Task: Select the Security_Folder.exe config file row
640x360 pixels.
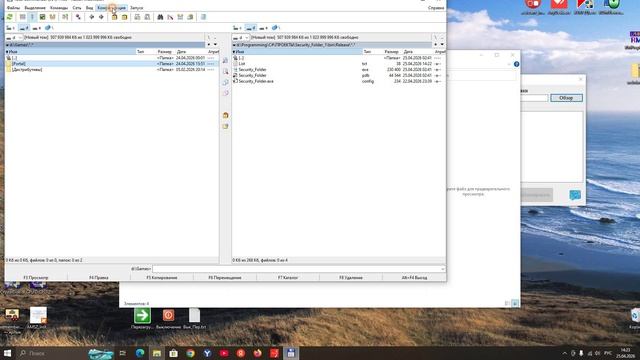Action: [x=338, y=81]
